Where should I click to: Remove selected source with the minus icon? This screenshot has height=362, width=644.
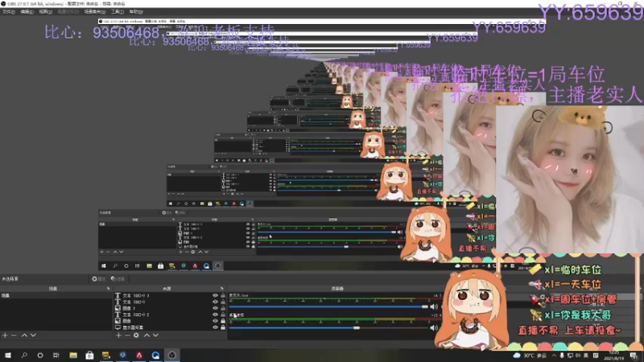point(127,335)
